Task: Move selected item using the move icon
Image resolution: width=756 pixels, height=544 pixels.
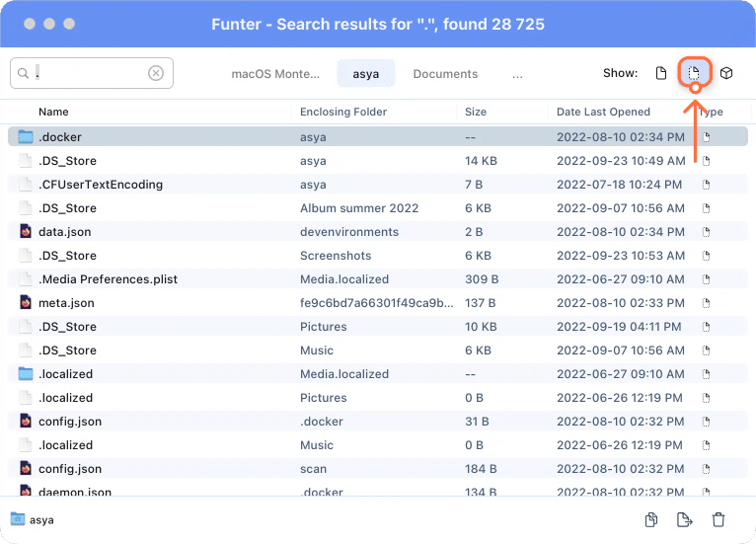Action: point(684,520)
